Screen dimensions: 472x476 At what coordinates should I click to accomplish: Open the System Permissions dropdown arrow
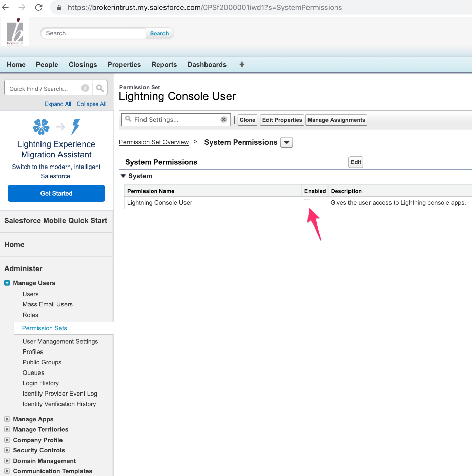(286, 142)
